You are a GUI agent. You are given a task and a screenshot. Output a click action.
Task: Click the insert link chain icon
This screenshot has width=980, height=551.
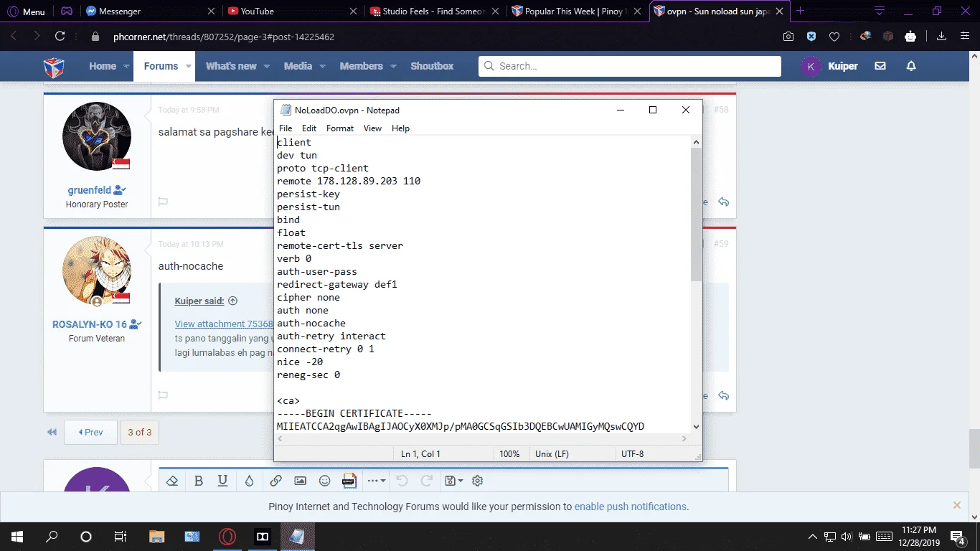click(275, 481)
